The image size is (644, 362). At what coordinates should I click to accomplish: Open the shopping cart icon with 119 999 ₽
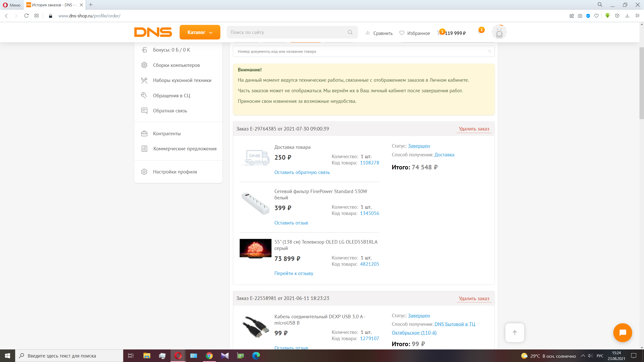coord(439,33)
